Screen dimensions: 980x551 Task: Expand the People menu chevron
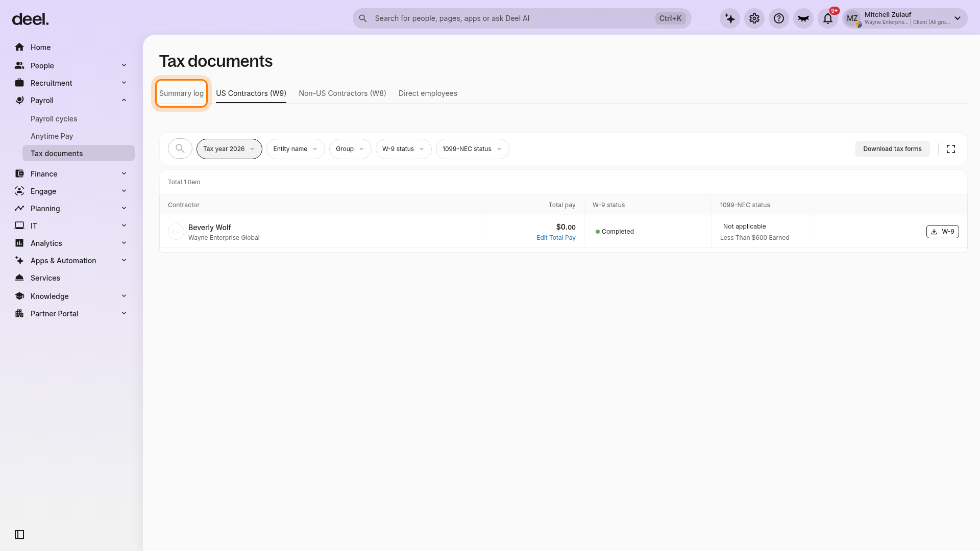[x=124, y=65]
